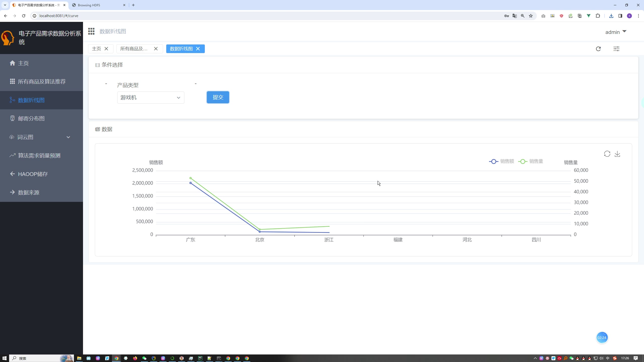644x362 pixels.
Task: Open the Chrome profile avatar
Action: 629,16
